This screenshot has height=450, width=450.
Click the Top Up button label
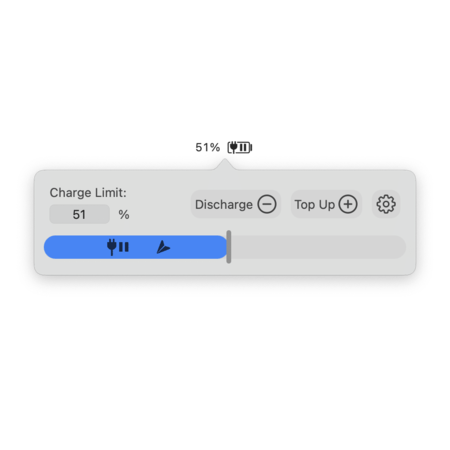pos(315,204)
